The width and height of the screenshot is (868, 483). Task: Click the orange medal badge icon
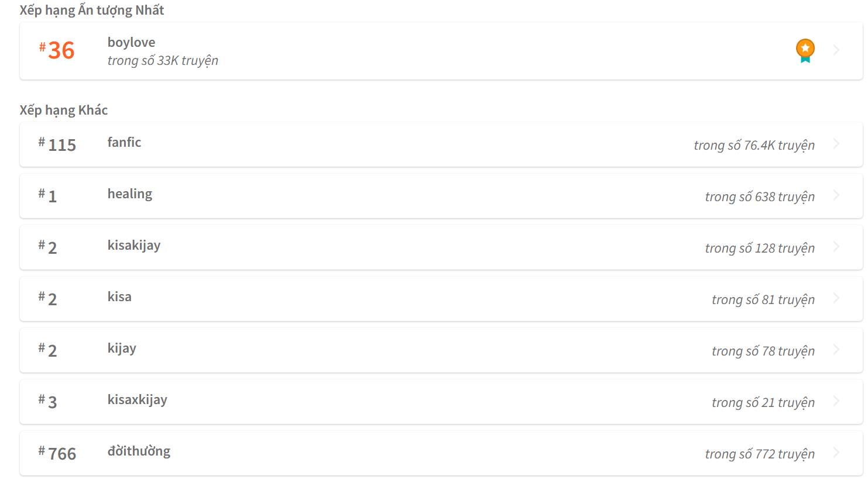pyautogui.click(x=805, y=50)
